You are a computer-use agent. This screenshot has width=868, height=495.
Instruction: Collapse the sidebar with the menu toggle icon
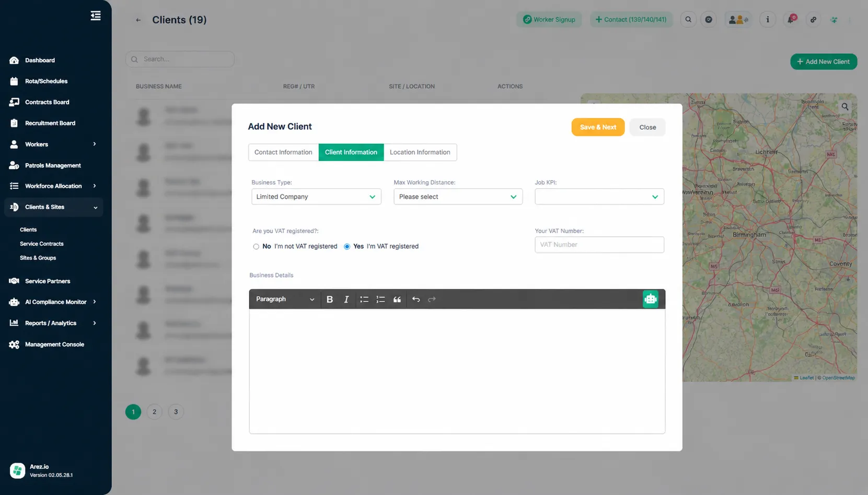click(x=96, y=16)
